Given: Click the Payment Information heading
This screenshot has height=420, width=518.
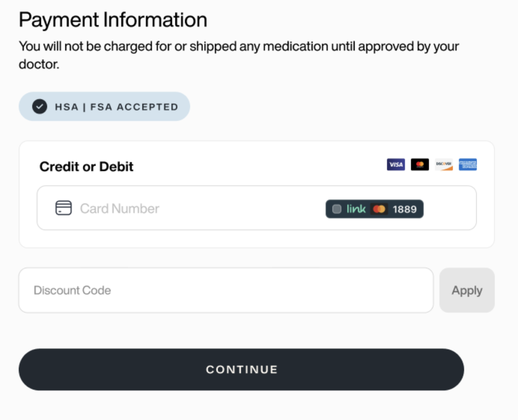Looking at the screenshot, I should point(113,19).
